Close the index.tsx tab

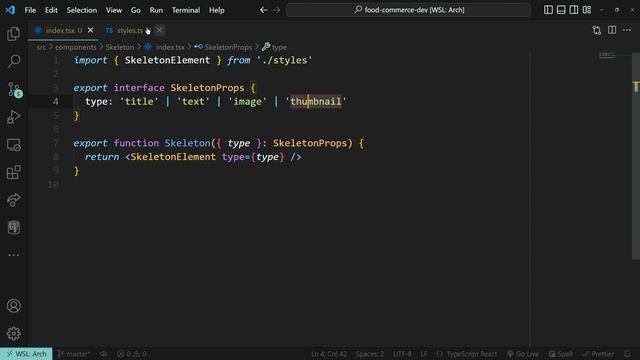[90, 30]
